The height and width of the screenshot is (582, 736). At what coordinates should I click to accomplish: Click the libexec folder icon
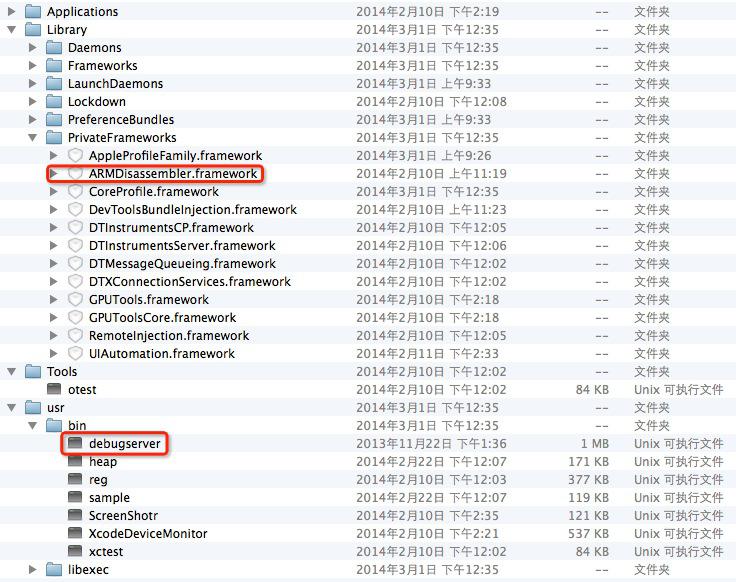pos(54,569)
